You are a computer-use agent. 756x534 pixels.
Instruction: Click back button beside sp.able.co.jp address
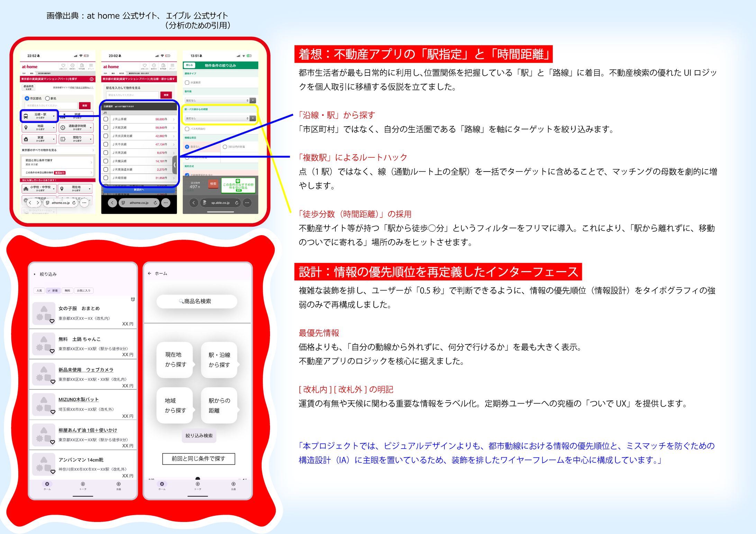[x=194, y=203]
